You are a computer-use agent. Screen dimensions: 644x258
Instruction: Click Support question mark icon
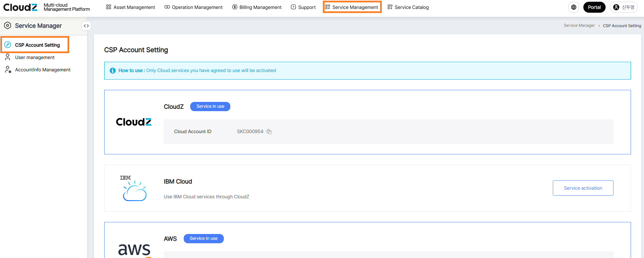pyautogui.click(x=293, y=7)
